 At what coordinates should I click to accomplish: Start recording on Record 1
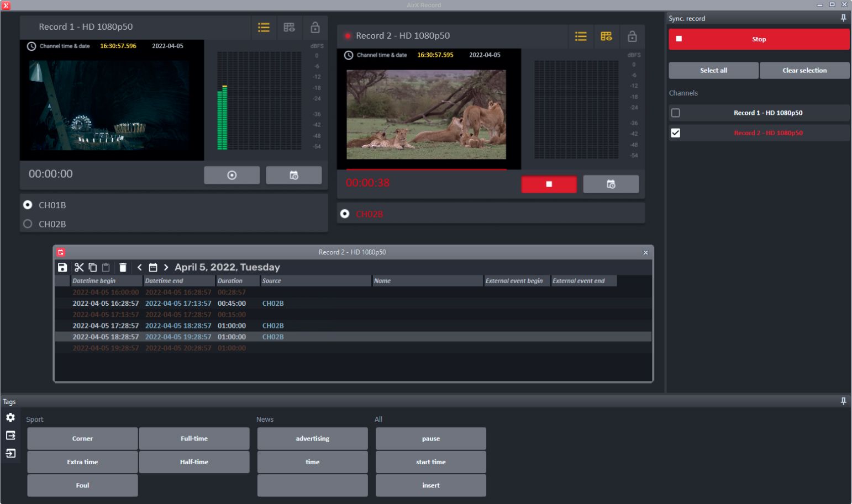pyautogui.click(x=232, y=175)
